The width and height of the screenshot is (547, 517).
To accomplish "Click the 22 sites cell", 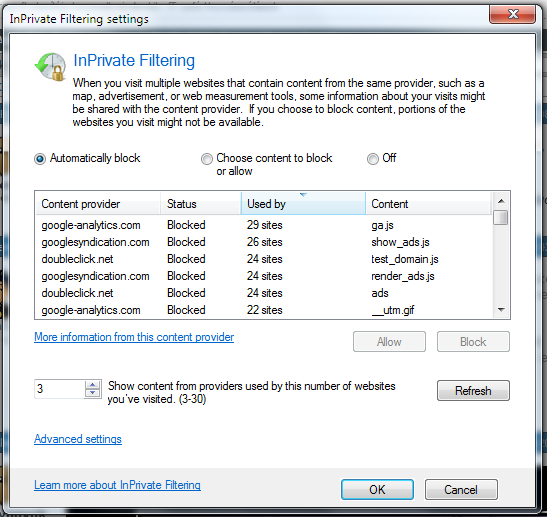I will click(265, 310).
